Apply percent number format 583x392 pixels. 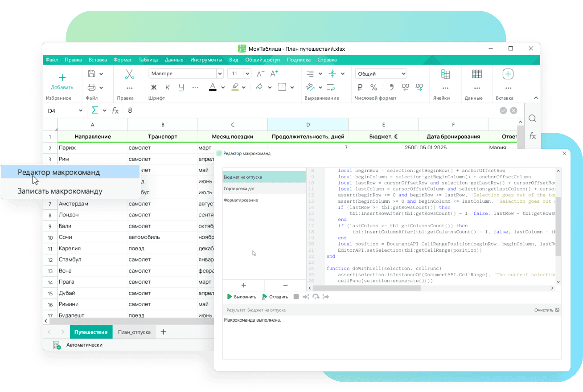pyautogui.click(x=374, y=87)
